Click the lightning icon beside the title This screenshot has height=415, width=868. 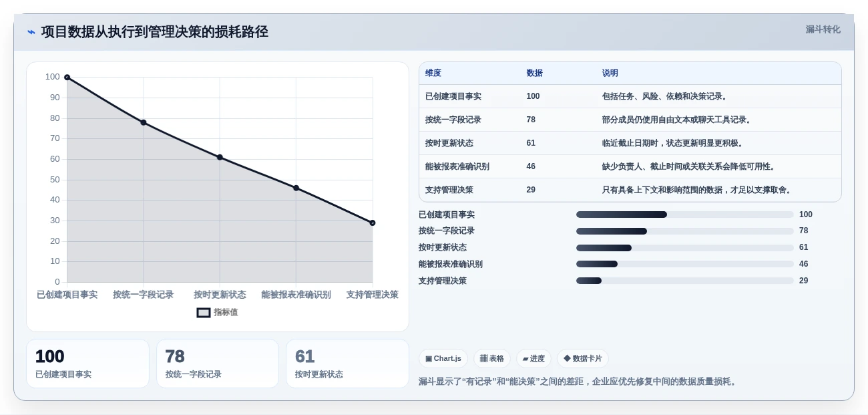coord(31,32)
